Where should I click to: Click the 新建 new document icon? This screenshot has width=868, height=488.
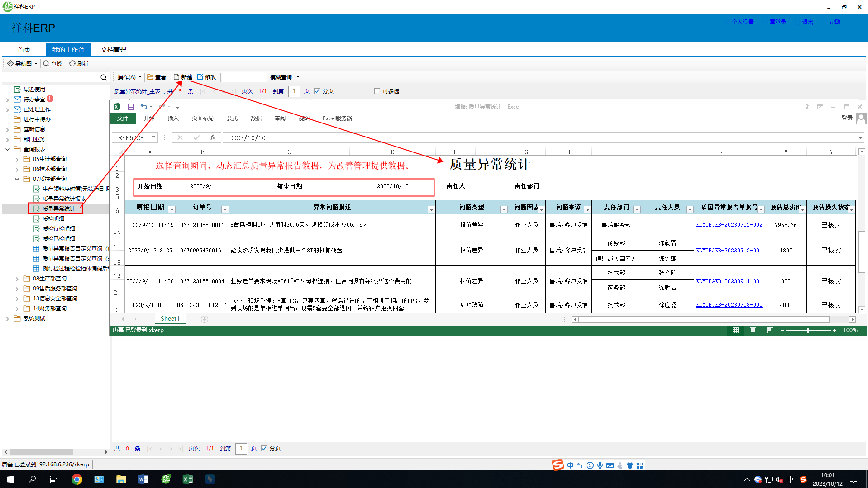[x=177, y=77]
